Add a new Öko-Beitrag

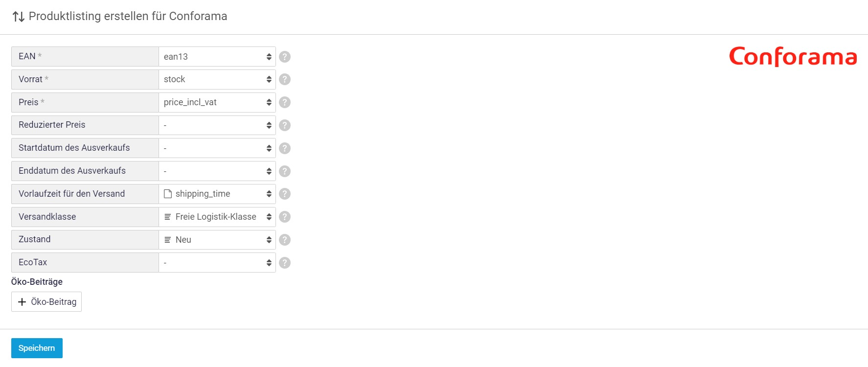pos(46,302)
